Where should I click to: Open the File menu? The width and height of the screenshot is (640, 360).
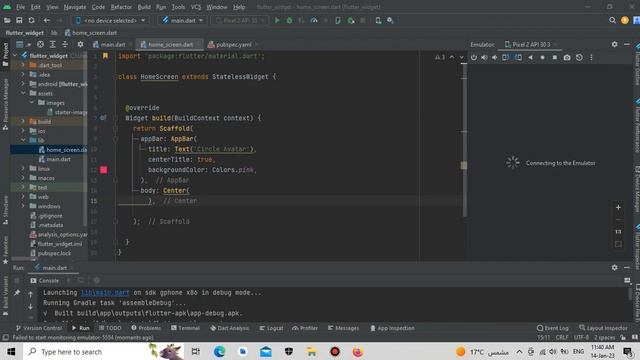(x=20, y=7)
